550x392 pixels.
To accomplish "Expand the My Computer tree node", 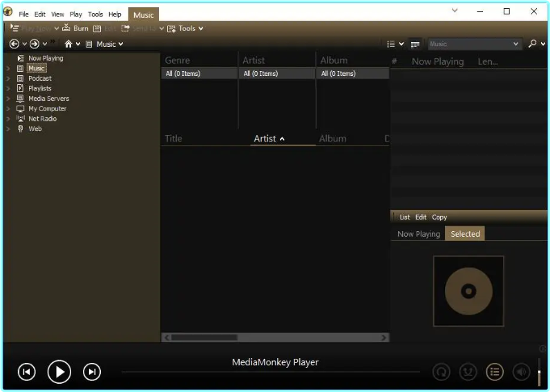I will tap(8, 109).
